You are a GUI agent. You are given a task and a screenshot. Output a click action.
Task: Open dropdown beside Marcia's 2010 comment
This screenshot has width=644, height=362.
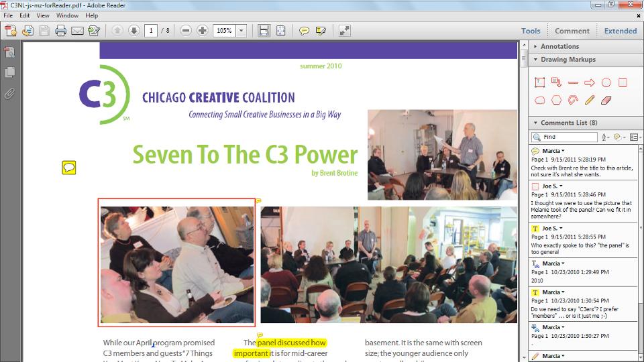click(x=563, y=263)
